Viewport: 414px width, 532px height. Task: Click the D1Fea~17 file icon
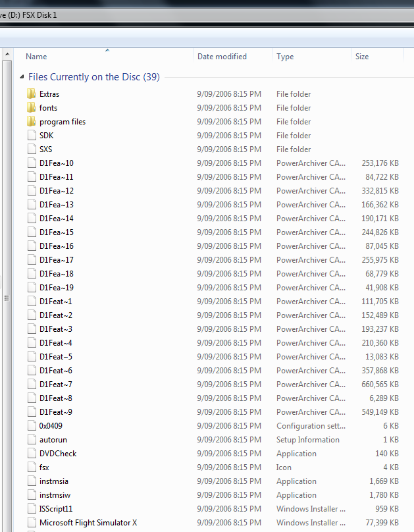point(32,260)
